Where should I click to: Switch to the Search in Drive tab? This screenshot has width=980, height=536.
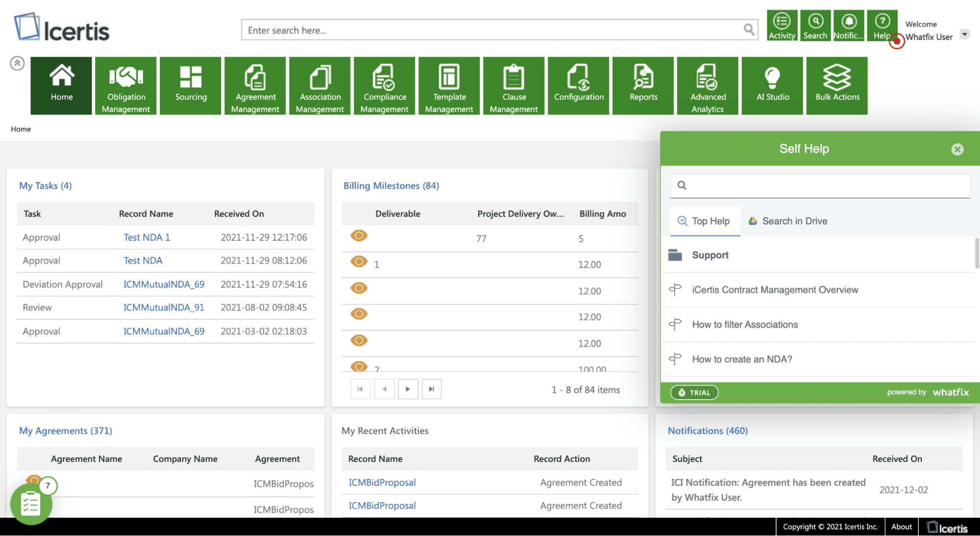click(787, 221)
